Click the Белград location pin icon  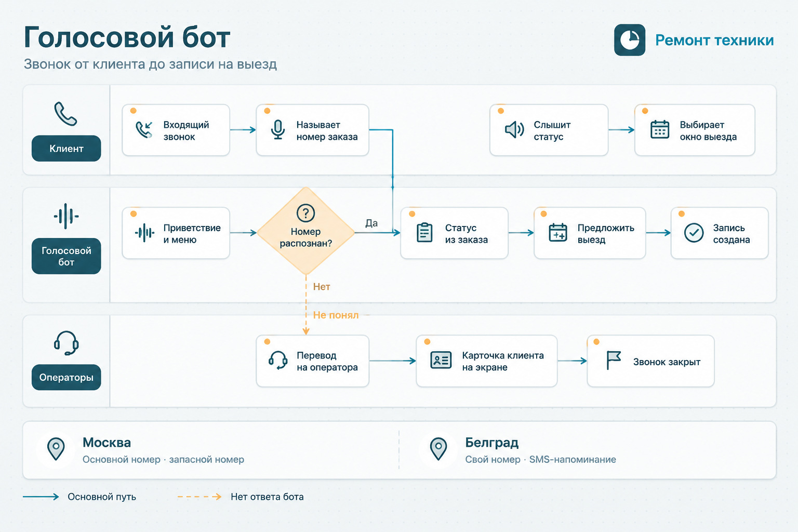(x=438, y=449)
